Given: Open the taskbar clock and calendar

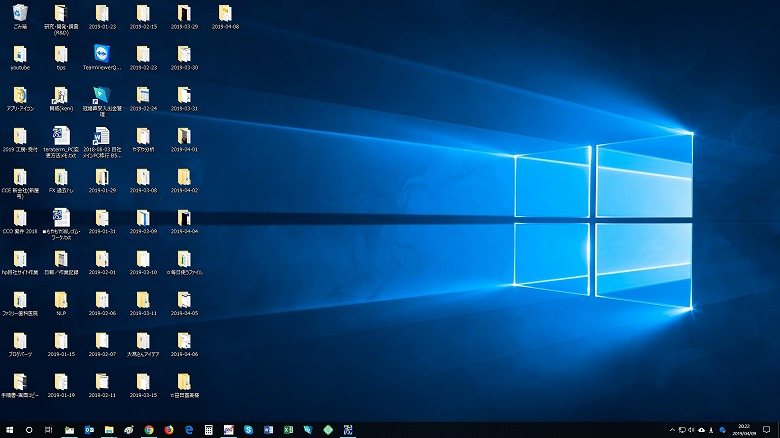Looking at the screenshot, I should point(744,430).
